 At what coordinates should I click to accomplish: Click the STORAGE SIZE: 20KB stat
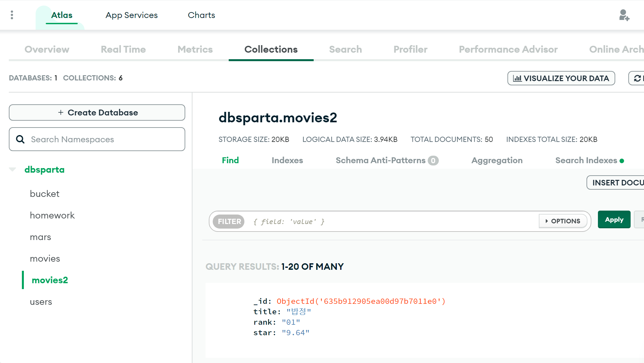tap(254, 139)
